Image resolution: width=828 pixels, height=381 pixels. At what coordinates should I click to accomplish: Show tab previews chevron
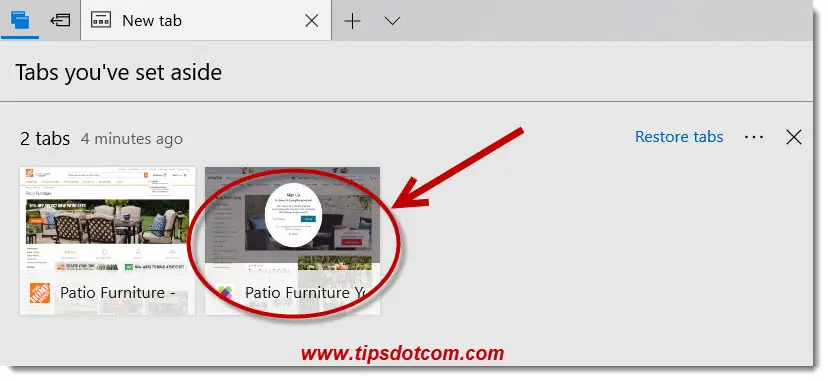(x=392, y=21)
